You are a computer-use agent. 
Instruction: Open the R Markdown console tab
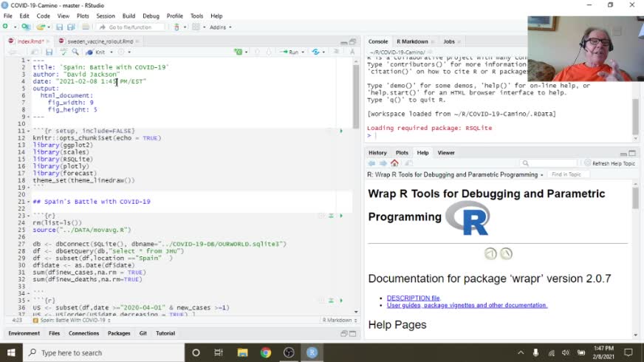pos(412,41)
